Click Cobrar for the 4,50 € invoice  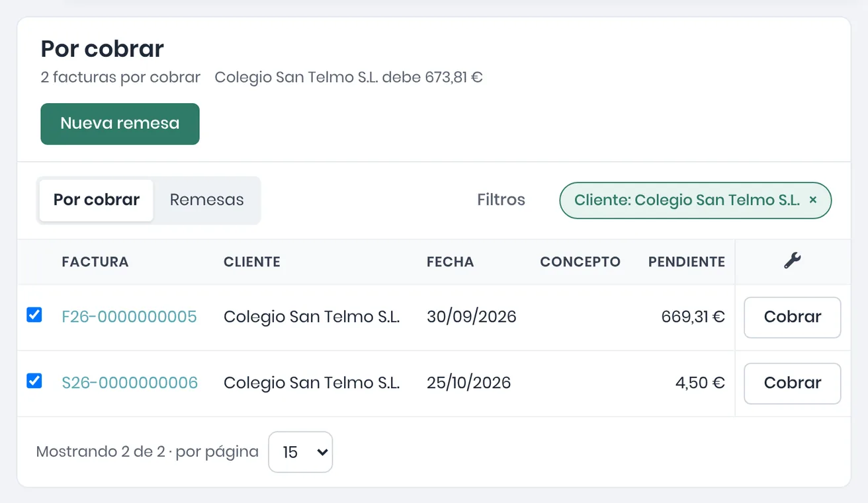click(x=793, y=383)
